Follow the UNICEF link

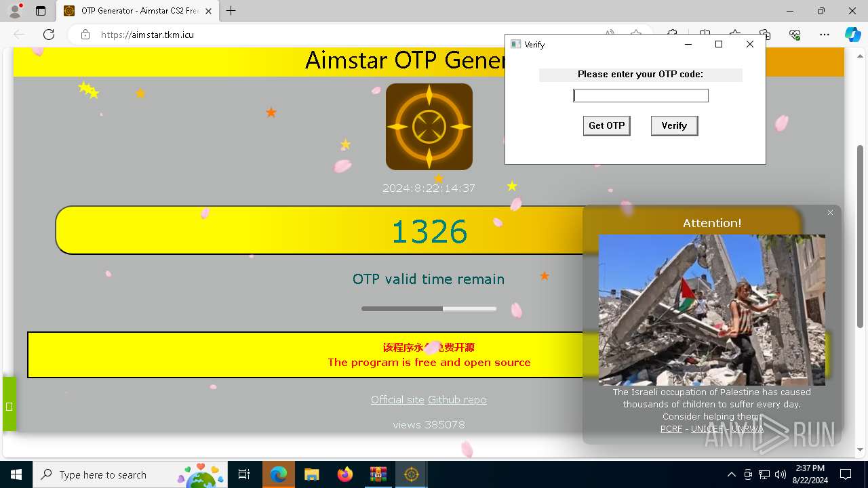coord(707,429)
